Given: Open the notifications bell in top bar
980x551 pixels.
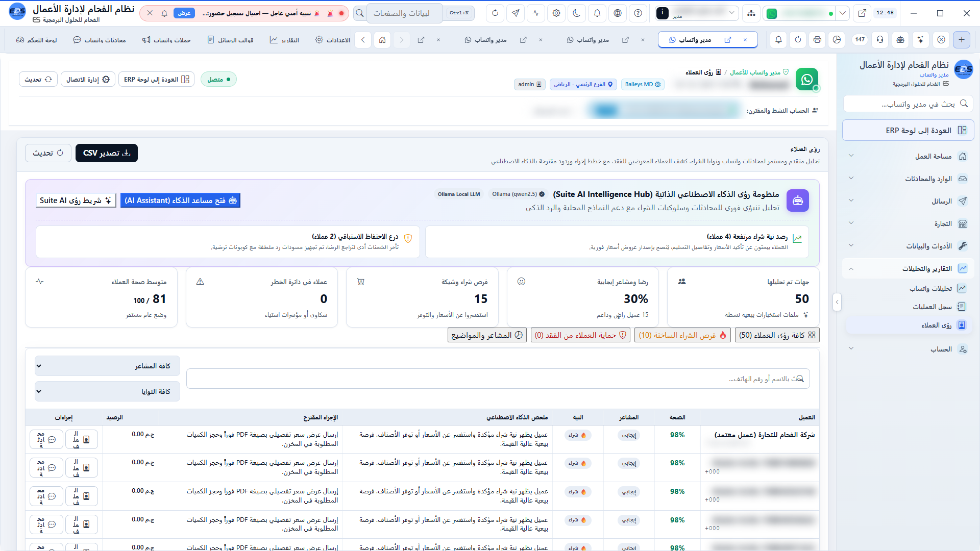Looking at the screenshot, I should pos(597,13).
